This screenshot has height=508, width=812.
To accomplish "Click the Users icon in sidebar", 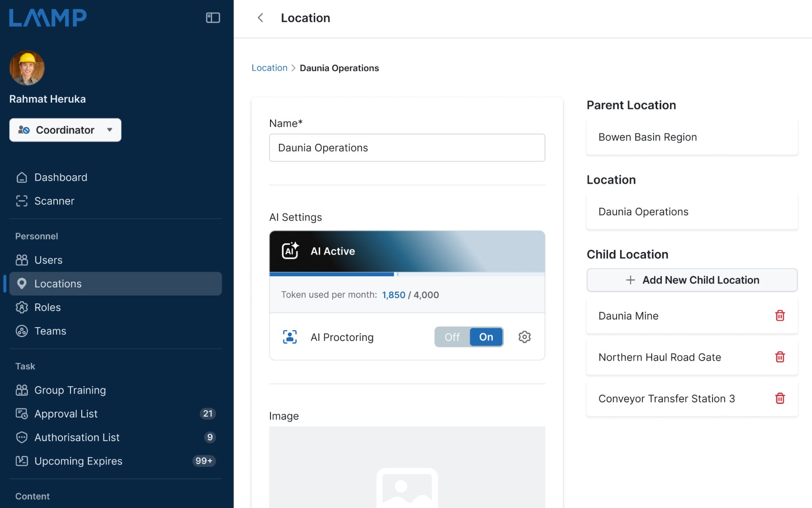I will point(22,260).
